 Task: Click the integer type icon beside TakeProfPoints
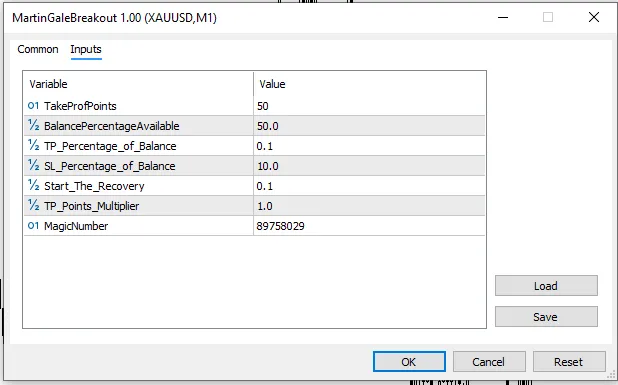34,106
